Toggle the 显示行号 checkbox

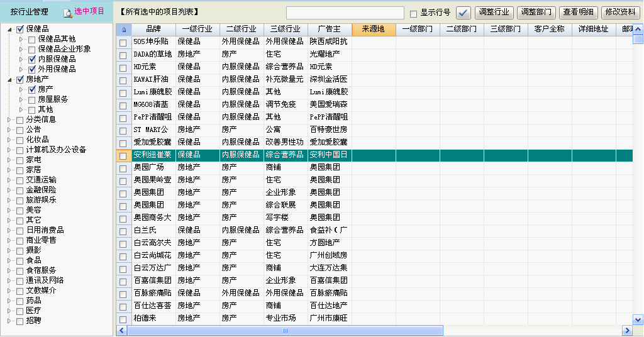pyautogui.click(x=414, y=14)
